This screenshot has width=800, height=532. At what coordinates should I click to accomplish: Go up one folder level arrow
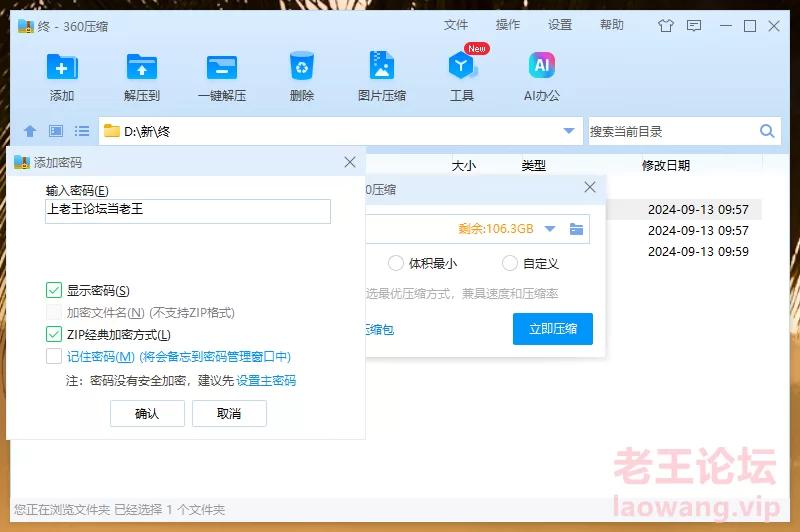coord(30,131)
